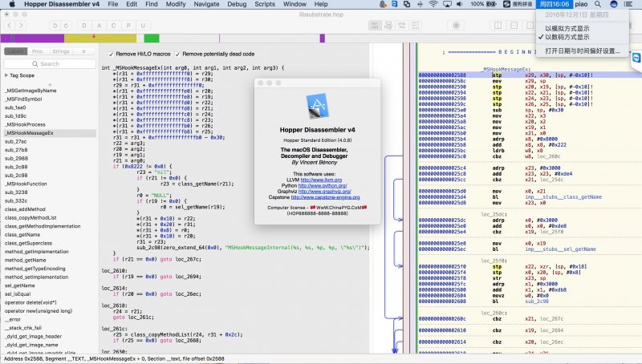642x364 pixels.
Task: Click the loc_25f0 label in disassembly
Action: (494, 261)
